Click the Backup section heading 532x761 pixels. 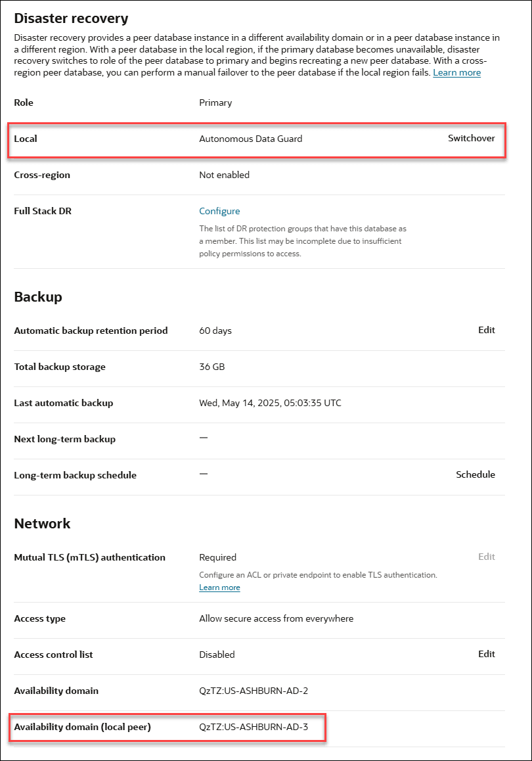(x=36, y=296)
